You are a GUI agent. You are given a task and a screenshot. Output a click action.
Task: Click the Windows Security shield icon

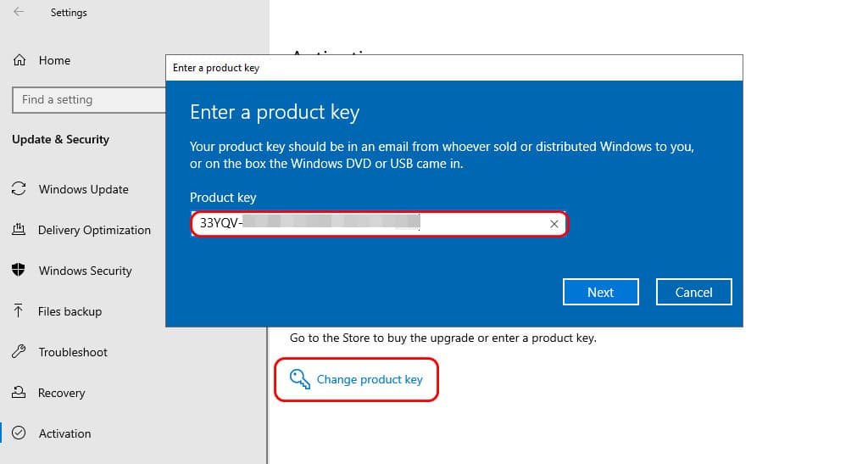click(x=19, y=270)
